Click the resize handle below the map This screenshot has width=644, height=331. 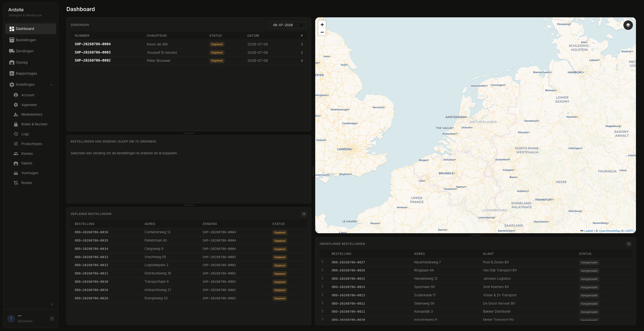click(x=475, y=235)
